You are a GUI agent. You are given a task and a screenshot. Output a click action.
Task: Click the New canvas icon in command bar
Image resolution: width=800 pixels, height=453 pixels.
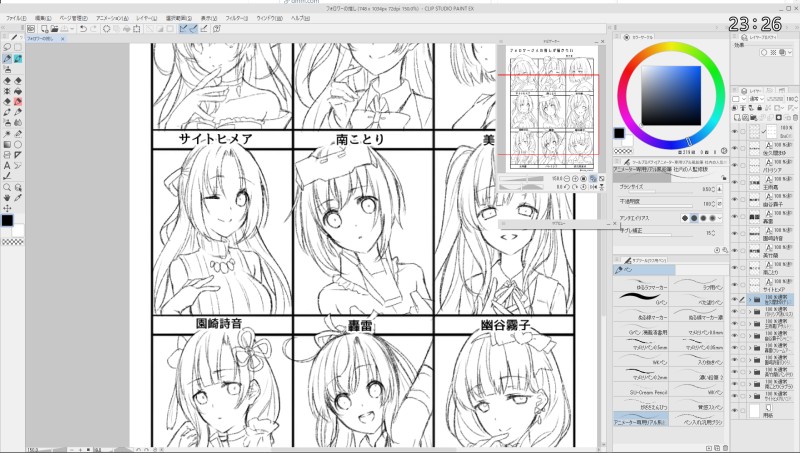[44, 29]
